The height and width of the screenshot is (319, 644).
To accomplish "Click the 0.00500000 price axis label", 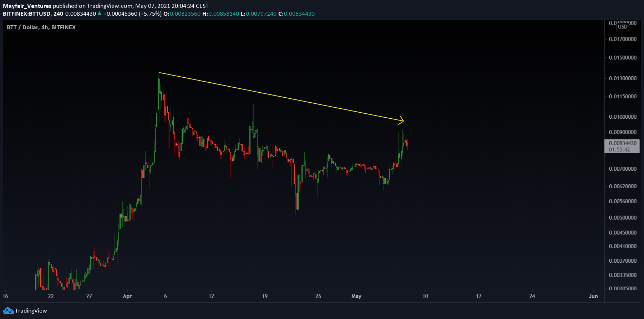I will tap(623, 218).
